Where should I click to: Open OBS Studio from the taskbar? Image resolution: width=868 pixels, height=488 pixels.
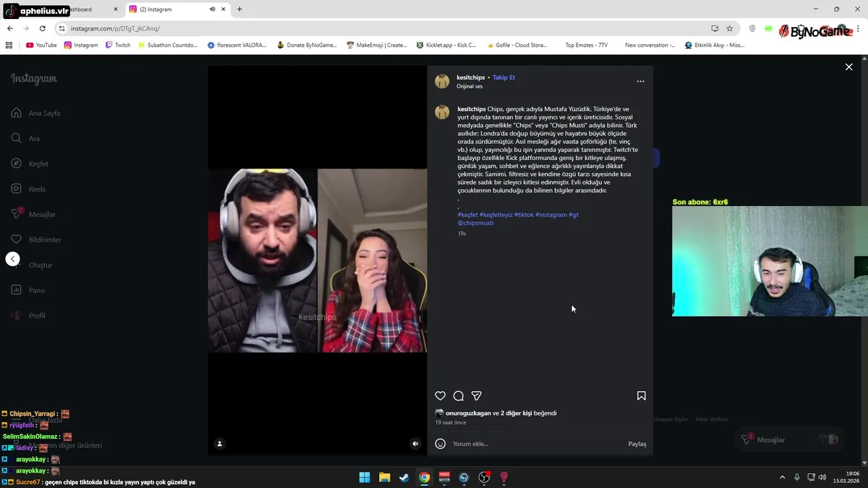tap(484, 477)
